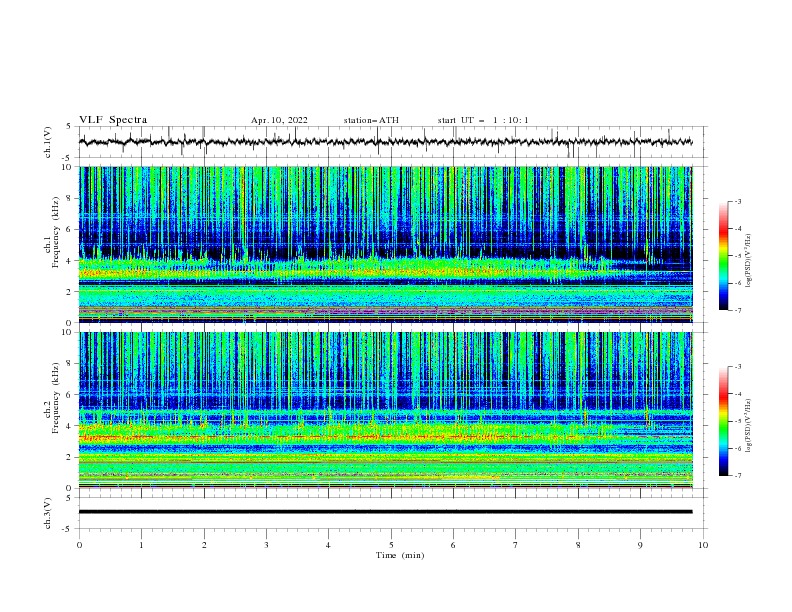Viewport: 792px width, 612px height.
Task: Click the ch.1 waveform trace
Action: click(x=385, y=142)
